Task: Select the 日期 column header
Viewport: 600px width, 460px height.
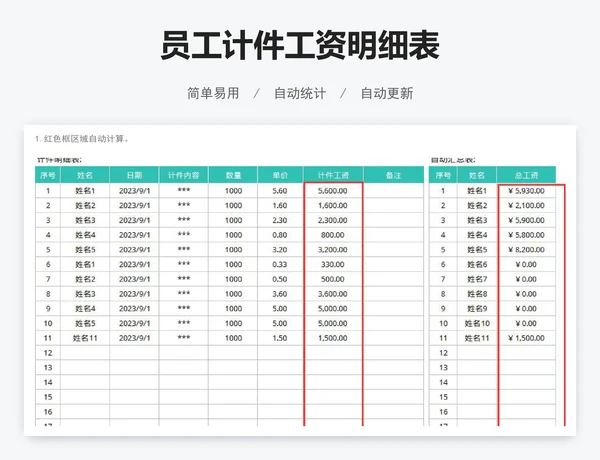Action: coord(134,175)
